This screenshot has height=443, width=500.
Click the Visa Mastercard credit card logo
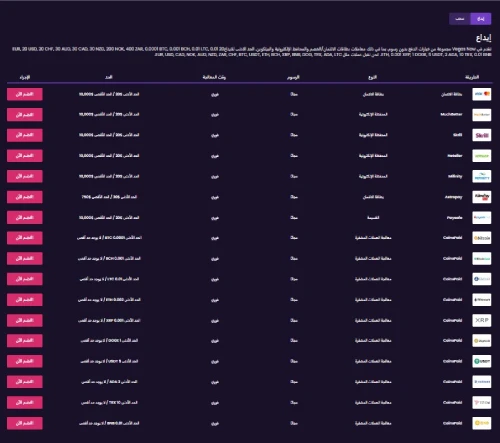[482, 94]
